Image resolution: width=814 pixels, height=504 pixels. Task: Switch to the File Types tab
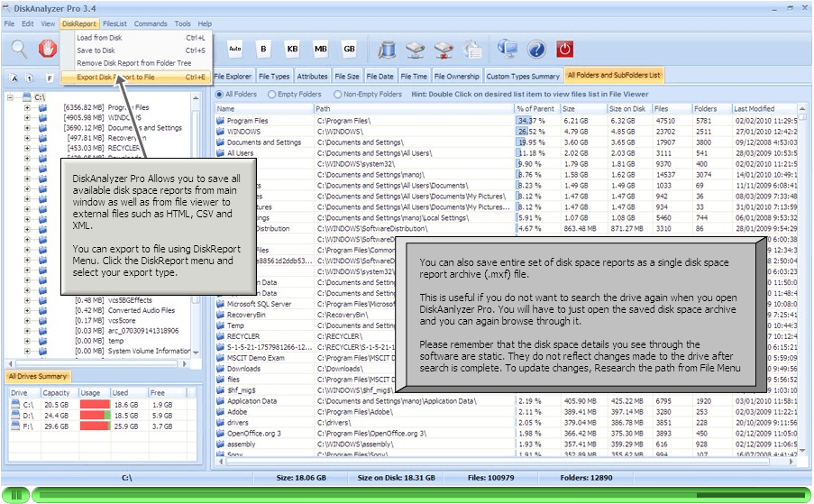coord(274,77)
